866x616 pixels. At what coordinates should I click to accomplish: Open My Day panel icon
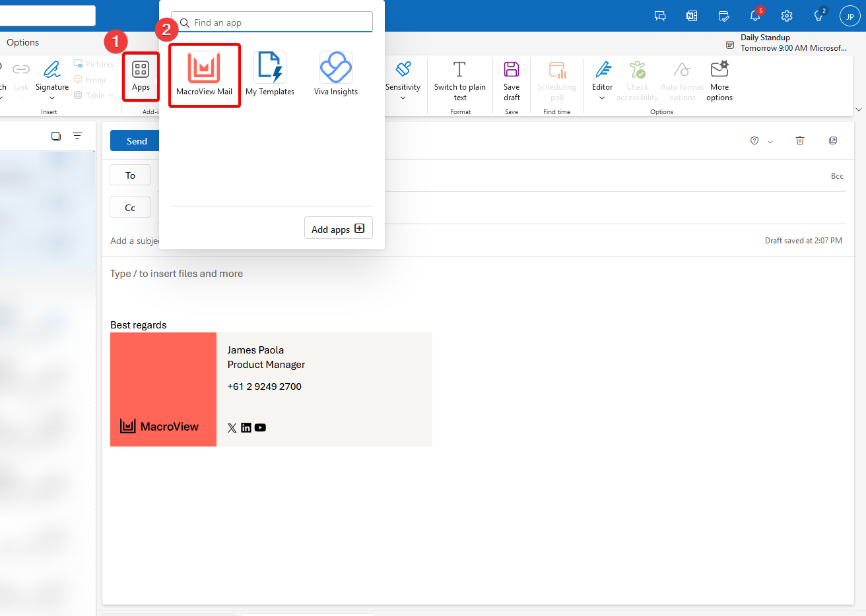(723, 16)
